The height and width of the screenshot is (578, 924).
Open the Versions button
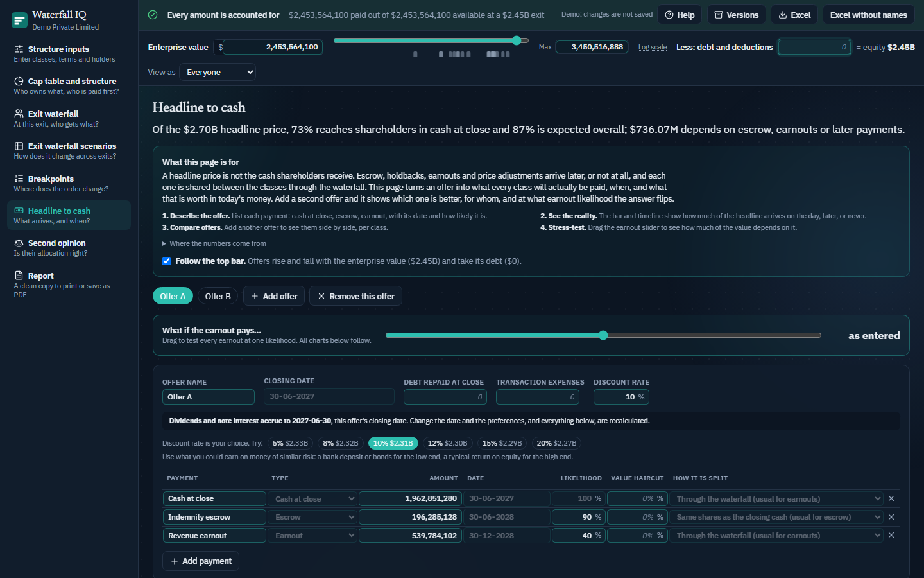pos(736,15)
